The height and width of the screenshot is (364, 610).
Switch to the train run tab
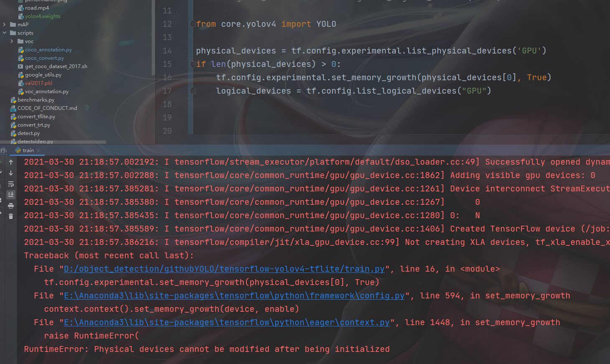28,150
